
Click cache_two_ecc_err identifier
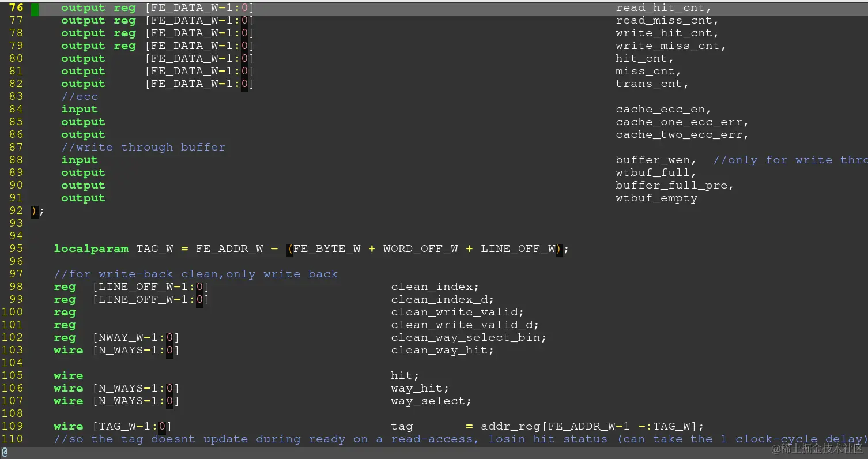click(679, 135)
